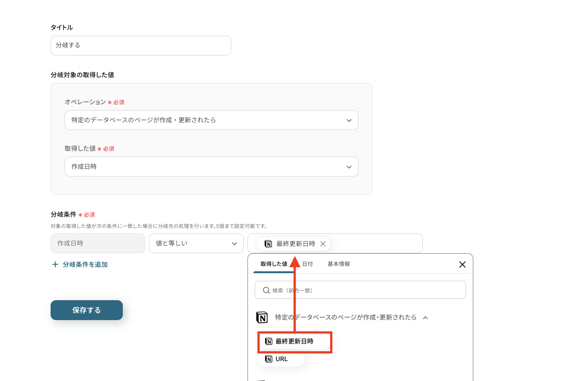Screen dimensions: 588x381
Task: Click the Notion icon beside 最終更新日時 in the list
Action: (269, 342)
